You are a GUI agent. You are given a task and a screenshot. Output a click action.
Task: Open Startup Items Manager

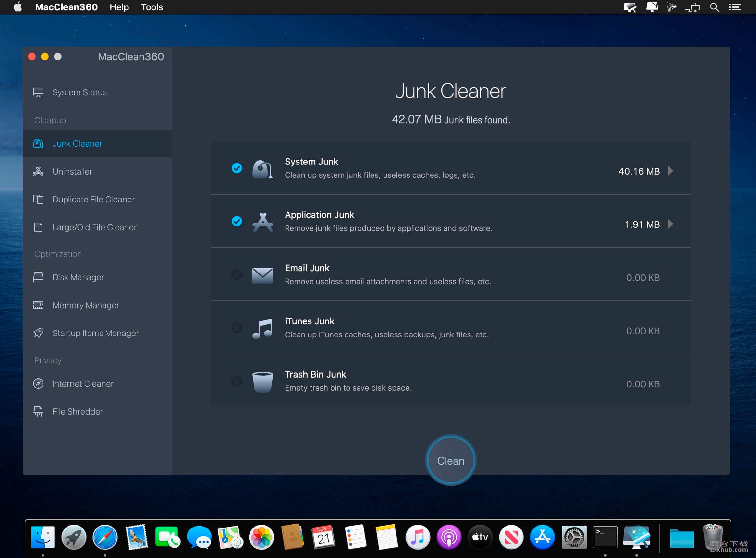click(x=97, y=333)
